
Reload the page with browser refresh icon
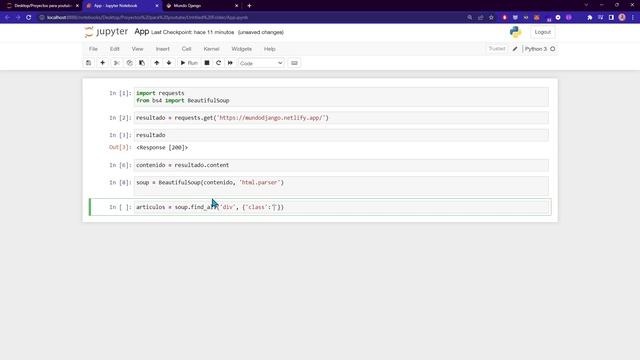point(29,17)
